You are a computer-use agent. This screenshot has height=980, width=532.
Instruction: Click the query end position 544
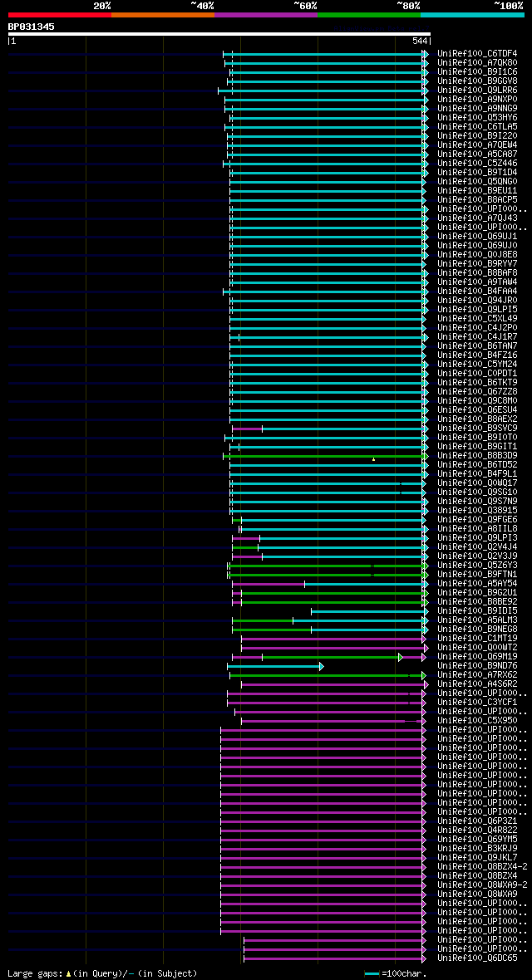[420, 42]
